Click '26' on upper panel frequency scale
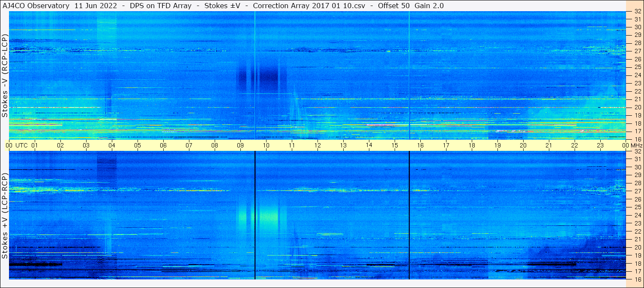The width and height of the screenshot is (644, 288). (x=638, y=59)
